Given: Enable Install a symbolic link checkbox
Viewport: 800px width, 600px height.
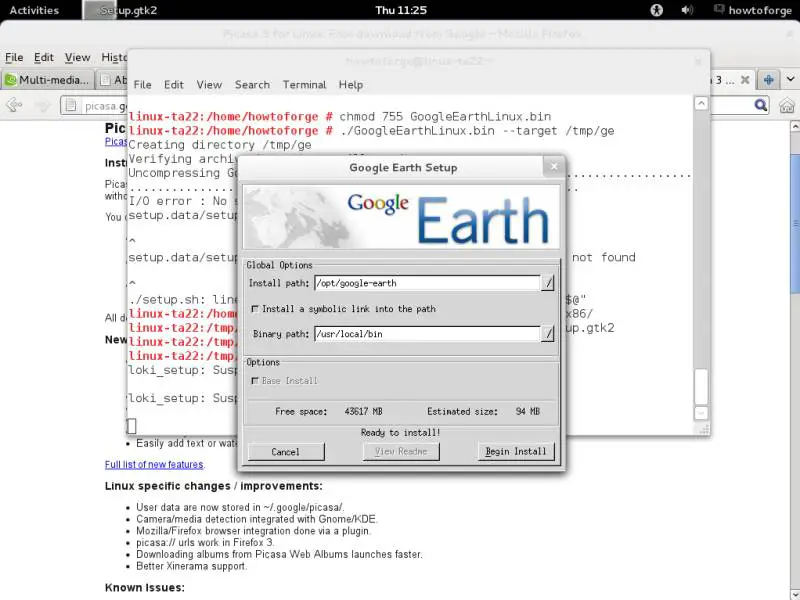Looking at the screenshot, I should pyautogui.click(x=255, y=309).
